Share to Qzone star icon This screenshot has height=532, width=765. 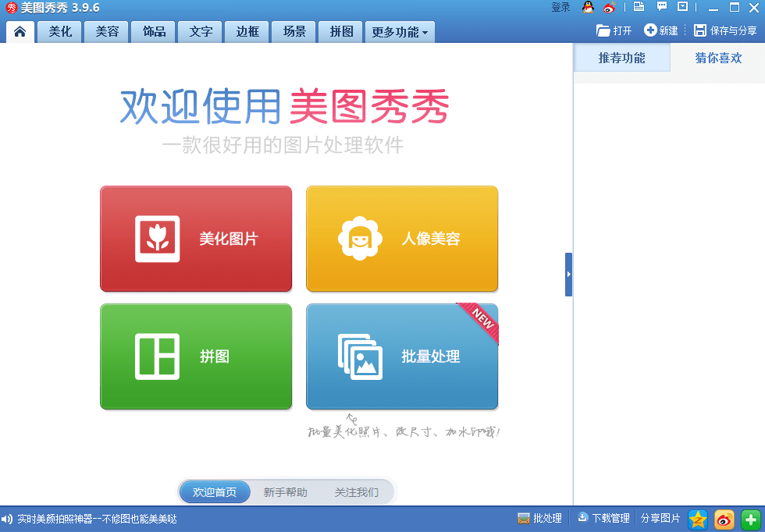[698, 520]
